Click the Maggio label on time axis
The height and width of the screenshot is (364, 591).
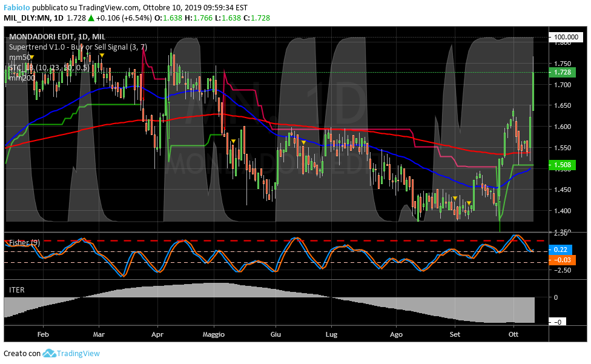213,334
